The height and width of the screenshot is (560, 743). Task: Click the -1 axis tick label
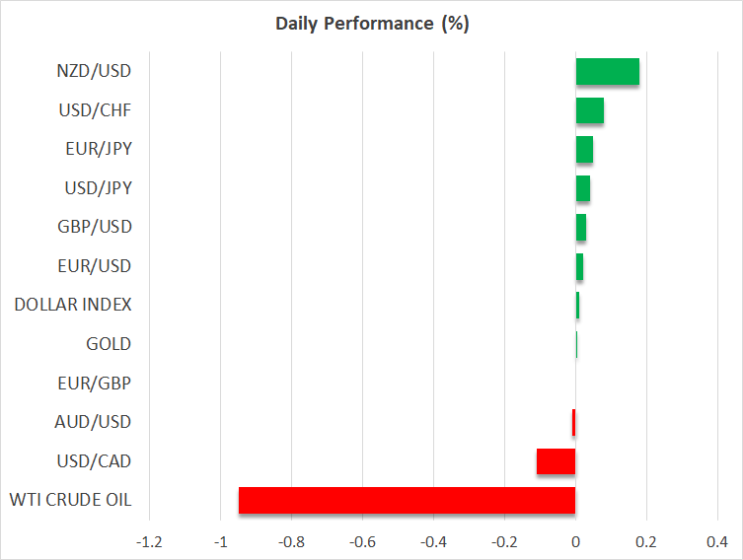click(x=220, y=541)
